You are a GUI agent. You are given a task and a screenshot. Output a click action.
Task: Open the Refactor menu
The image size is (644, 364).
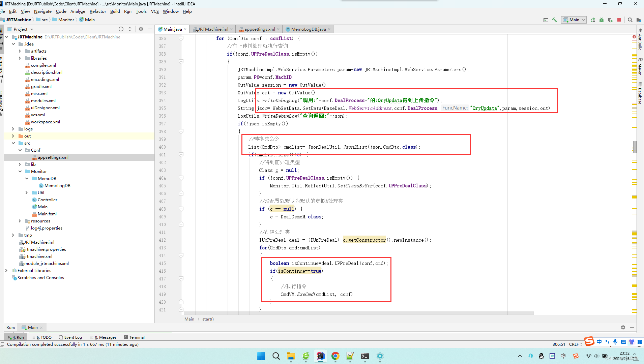click(x=98, y=11)
